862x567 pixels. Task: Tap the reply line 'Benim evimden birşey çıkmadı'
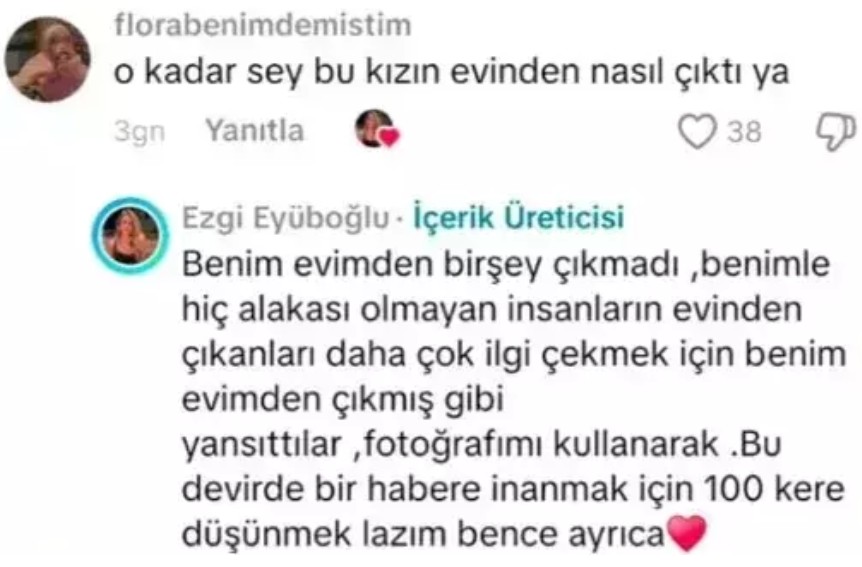point(429,265)
